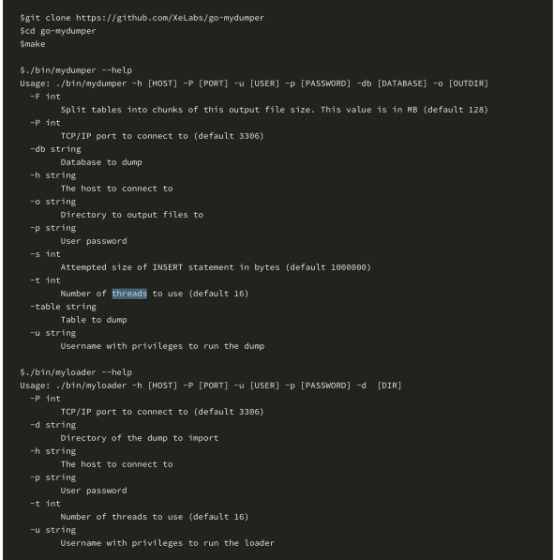The width and height of the screenshot is (554, 560).
Task: Click the mydumper Usage line
Action: [254, 84]
